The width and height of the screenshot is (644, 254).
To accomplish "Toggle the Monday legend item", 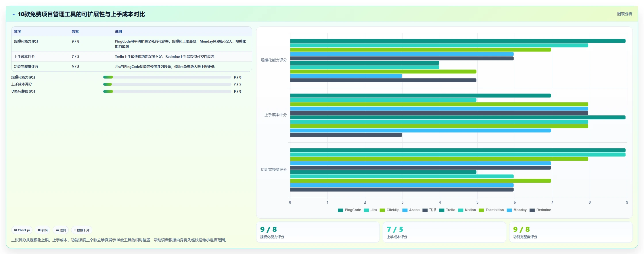I will (517, 210).
